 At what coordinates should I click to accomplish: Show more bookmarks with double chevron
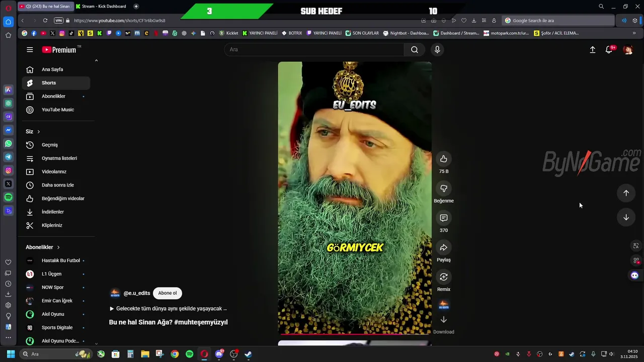point(634,33)
